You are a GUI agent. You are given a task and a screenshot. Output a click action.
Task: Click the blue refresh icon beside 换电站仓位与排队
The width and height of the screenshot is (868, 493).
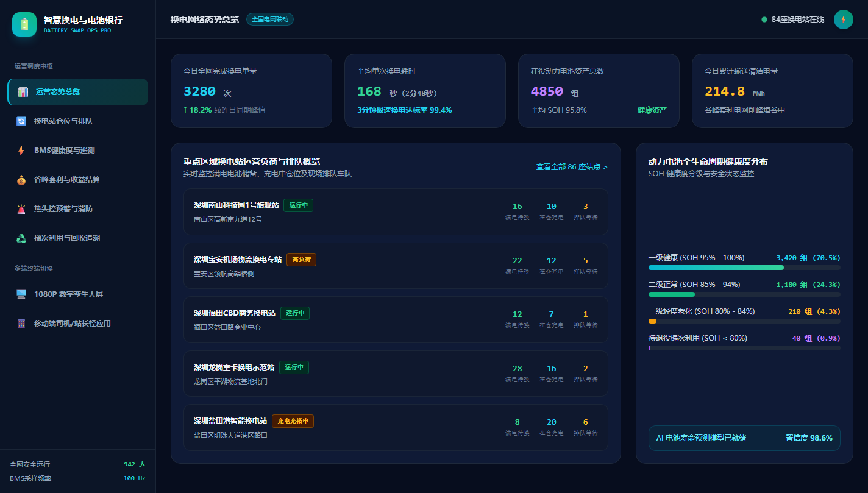point(21,121)
